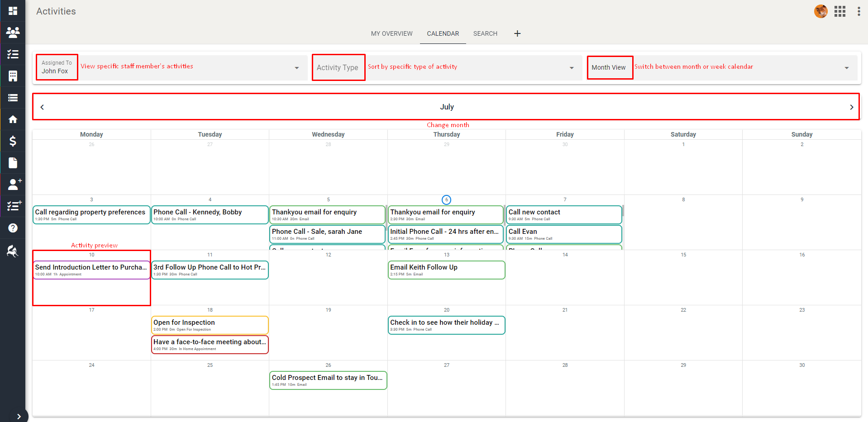
Task: Open the Documents page icon
Action: click(12, 162)
